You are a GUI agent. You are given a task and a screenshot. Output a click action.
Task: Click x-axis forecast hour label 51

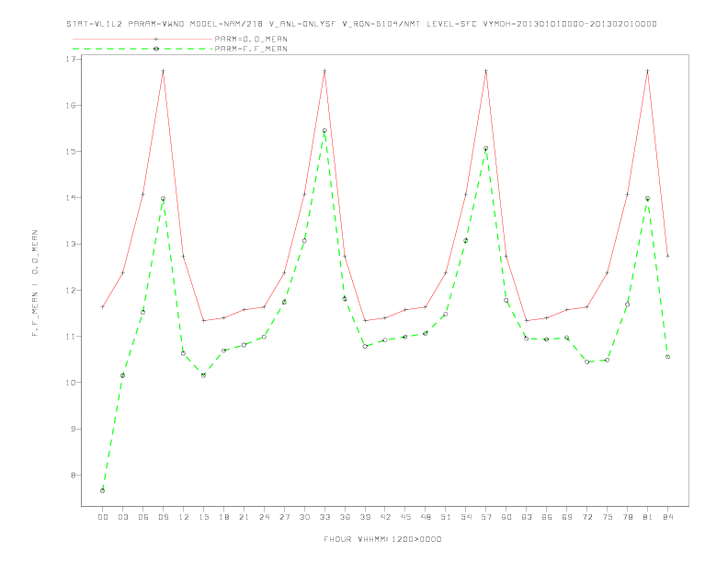coord(446,517)
